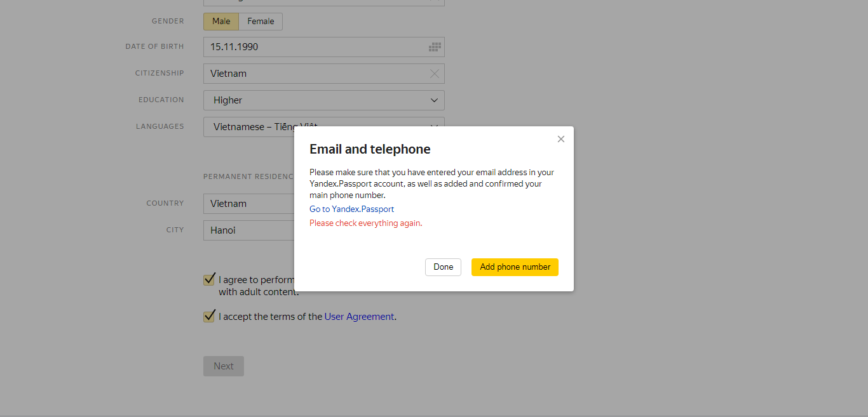Click the City field showing Hanoi

coord(249,230)
